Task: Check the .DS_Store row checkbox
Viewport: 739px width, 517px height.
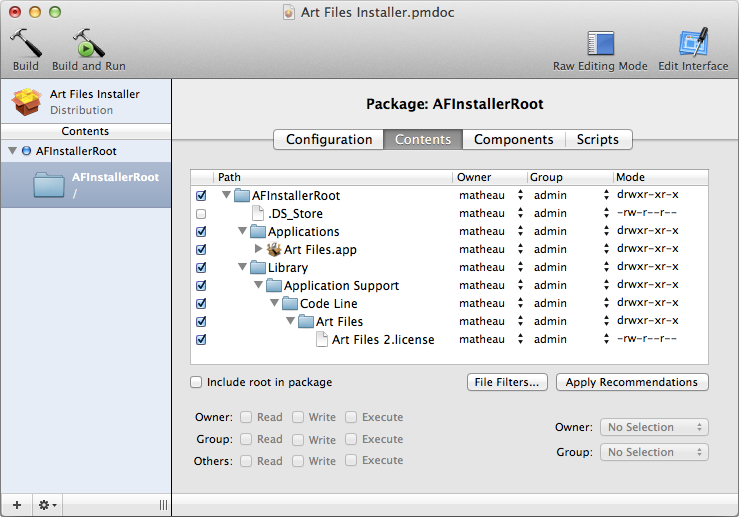Action: click(201, 214)
